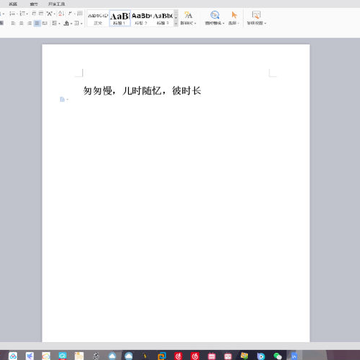Apply the 标题 2 heading style
This screenshot has height=360, width=360.
[141, 18]
